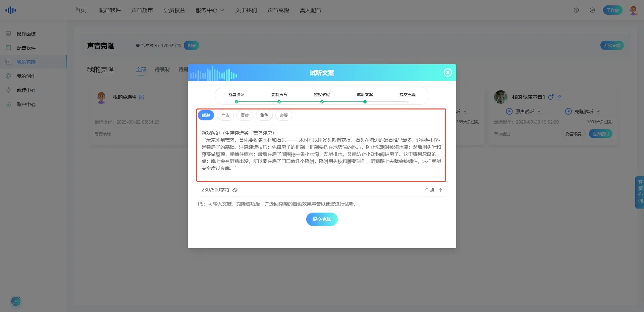
Task: Click the 提交克隆 button
Action: tap(322, 219)
